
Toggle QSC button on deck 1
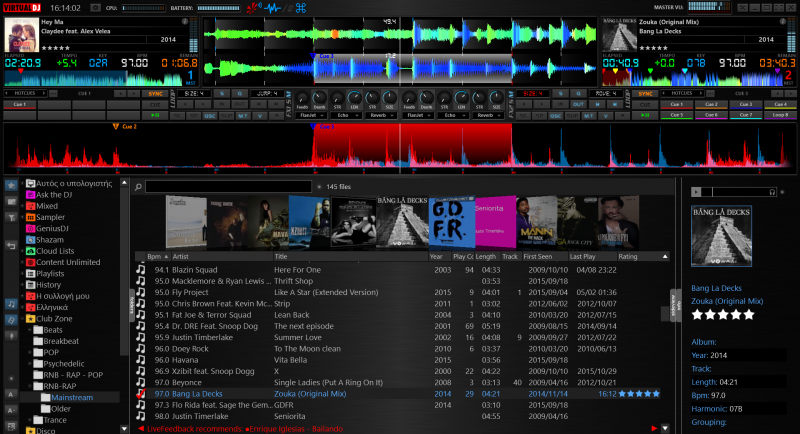click(x=210, y=116)
